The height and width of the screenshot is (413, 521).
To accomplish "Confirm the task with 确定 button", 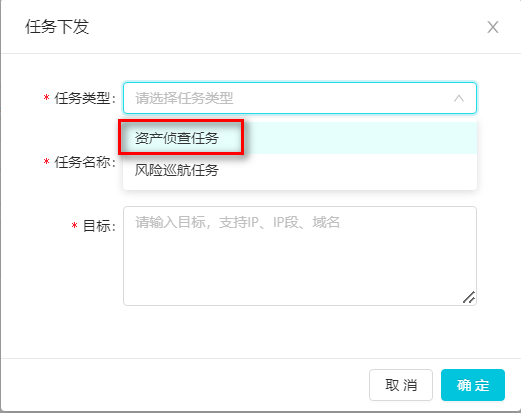I will pos(473,385).
